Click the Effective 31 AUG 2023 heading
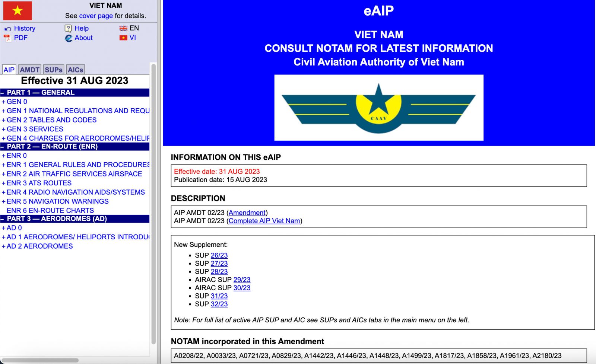Viewport: 596px width, 364px height. coord(74,80)
